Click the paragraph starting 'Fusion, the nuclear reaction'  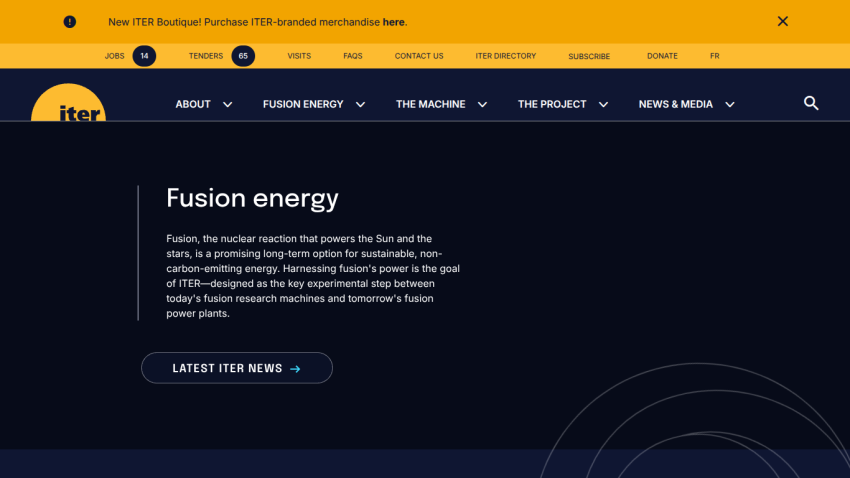[313, 276]
